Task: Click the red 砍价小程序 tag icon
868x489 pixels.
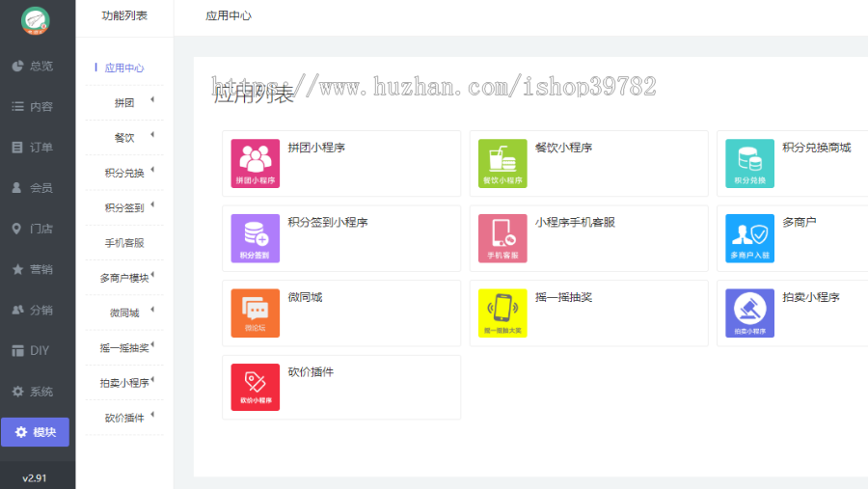Action: (x=256, y=387)
